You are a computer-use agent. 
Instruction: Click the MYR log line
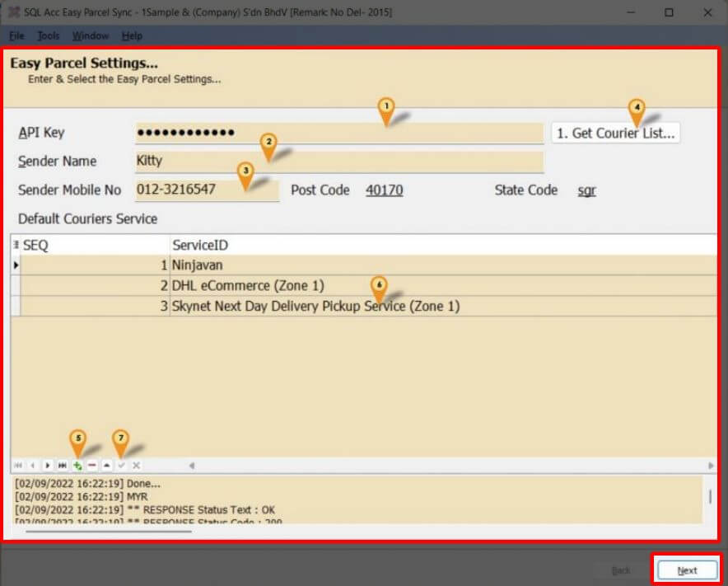(82, 496)
